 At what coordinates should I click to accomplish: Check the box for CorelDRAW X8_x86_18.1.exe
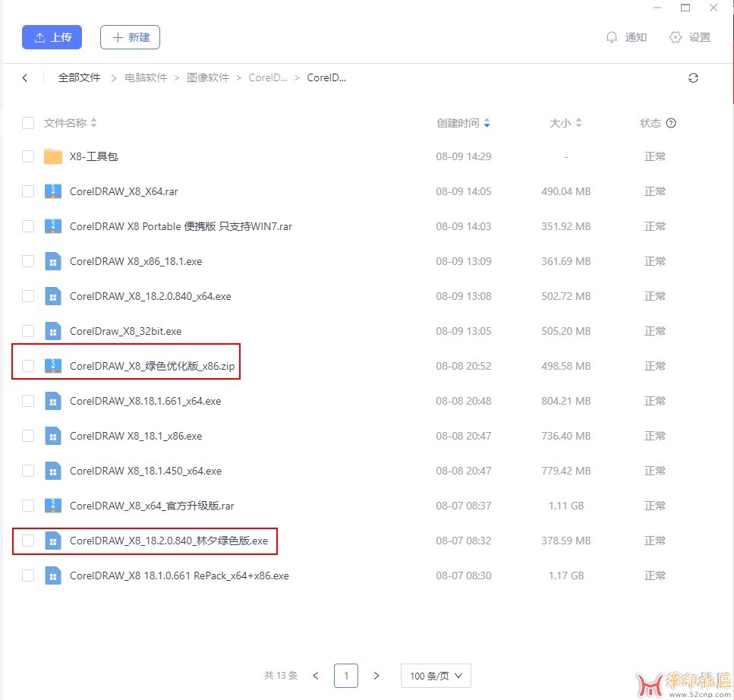tap(28, 261)
